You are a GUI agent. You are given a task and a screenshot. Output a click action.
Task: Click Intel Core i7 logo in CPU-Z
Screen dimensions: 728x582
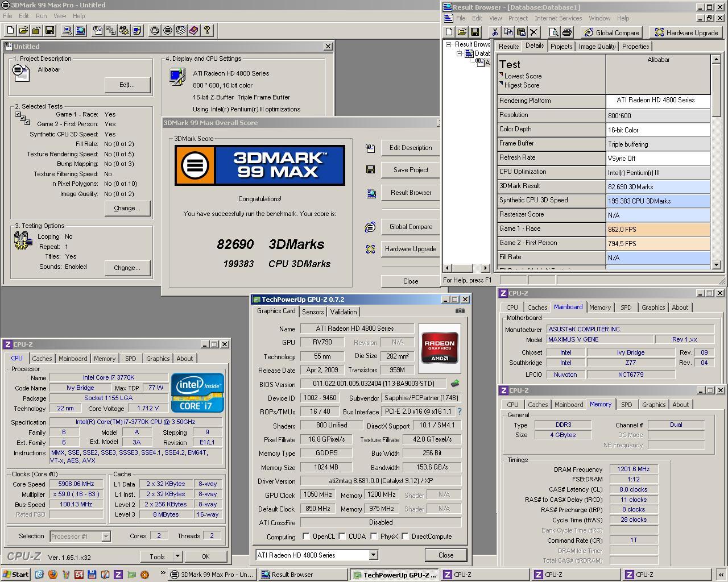point(198,393)
